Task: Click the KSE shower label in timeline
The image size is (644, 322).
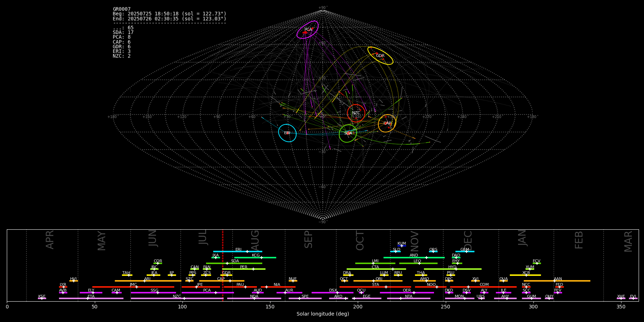Action: coord(42,297)
